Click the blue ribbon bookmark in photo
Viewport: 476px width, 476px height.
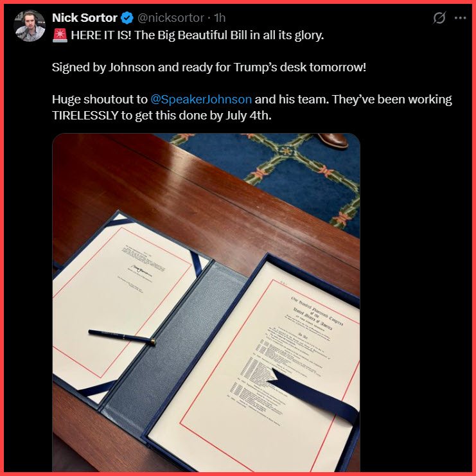point(313,394)
